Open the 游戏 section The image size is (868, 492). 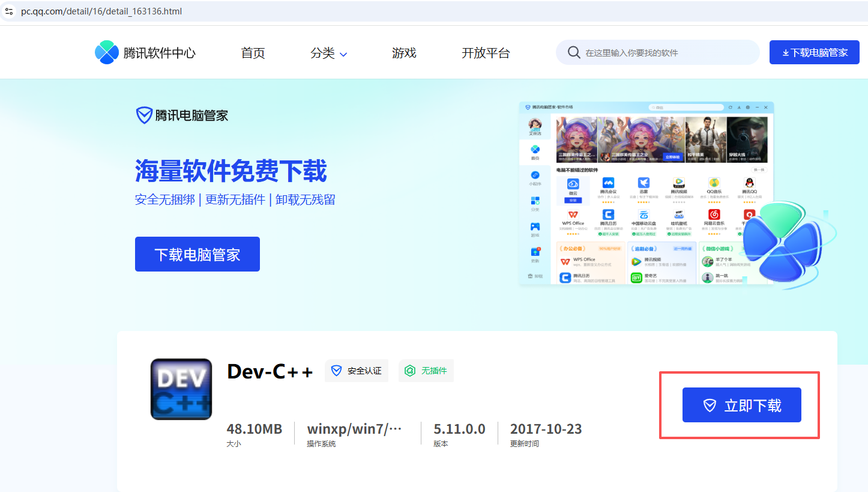(x=404, y=53)
